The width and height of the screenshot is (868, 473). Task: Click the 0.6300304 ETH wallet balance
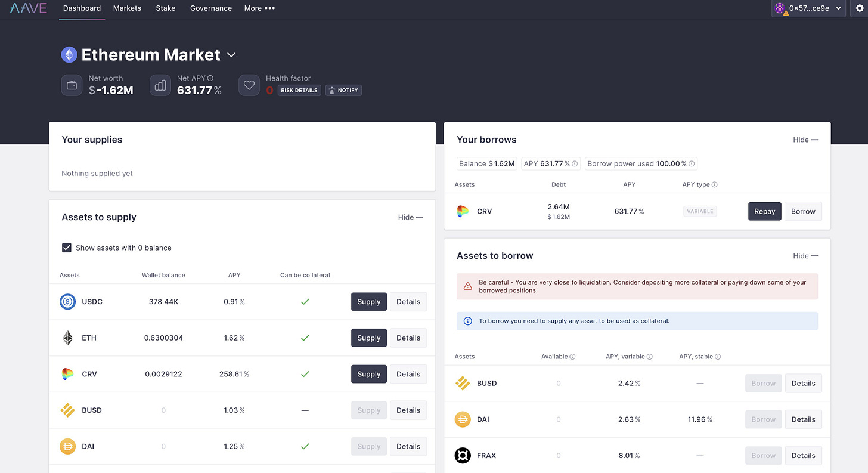pos(163,338)
